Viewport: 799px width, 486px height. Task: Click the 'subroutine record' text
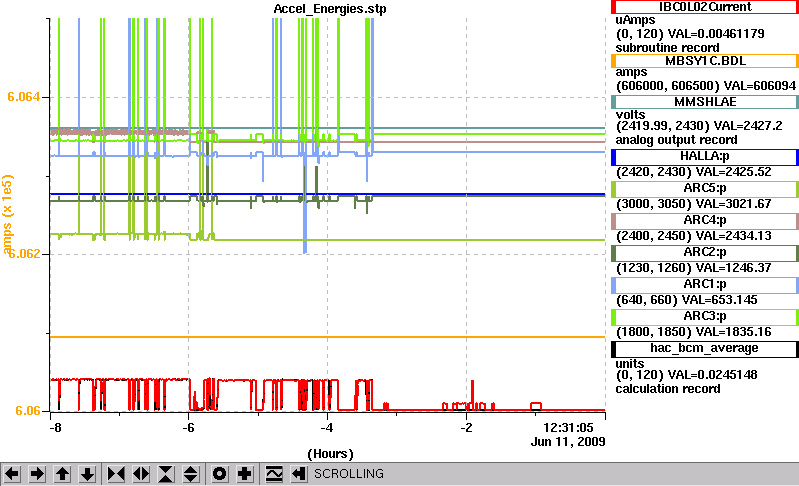pos(668,48)
